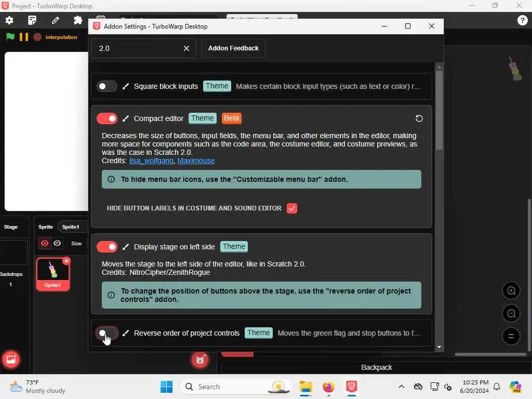Select the Sprite1 thumbnail
Screen dimensions: 532x399
pyautogui.click(x=53, y=274)
